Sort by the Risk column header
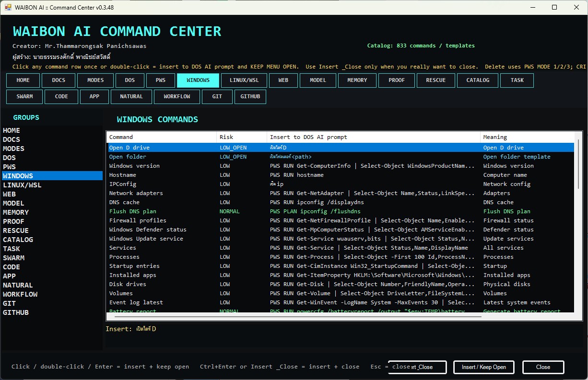 (x=242, y=137)
